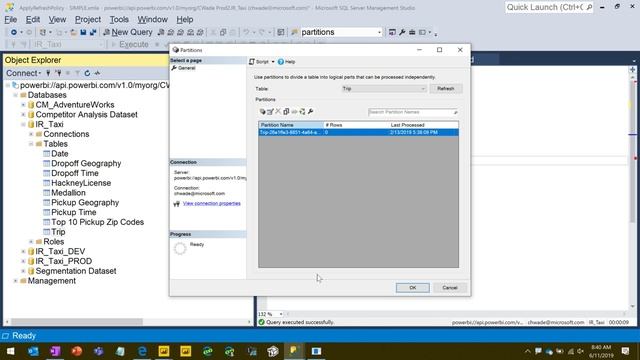
Task: Select the General page in dialog
Action: pos(187,68)
